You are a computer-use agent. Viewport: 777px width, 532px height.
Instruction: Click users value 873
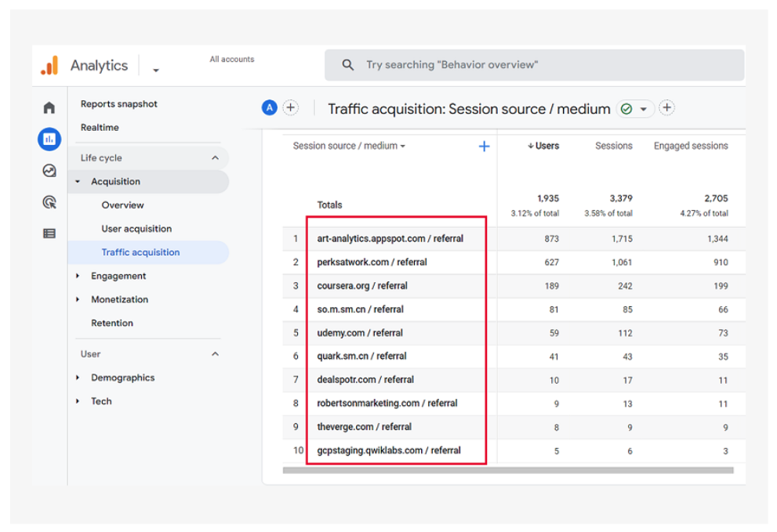coord(551,239)
